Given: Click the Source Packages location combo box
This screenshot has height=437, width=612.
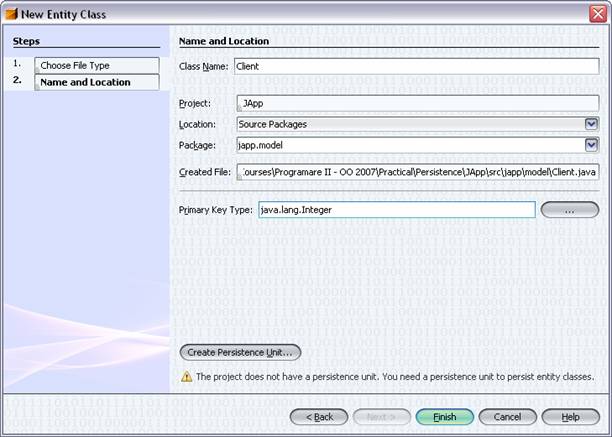Looking at the screenshot, I should pos(418,124).
